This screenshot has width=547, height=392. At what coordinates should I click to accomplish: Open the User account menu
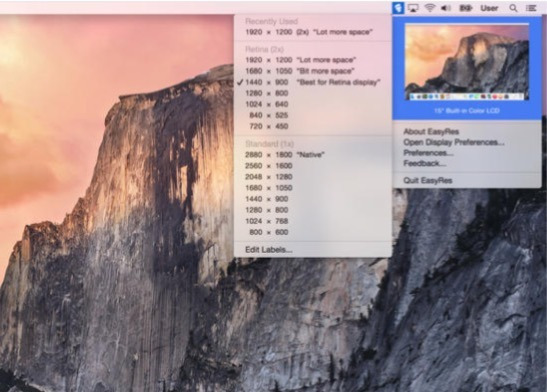489,8
